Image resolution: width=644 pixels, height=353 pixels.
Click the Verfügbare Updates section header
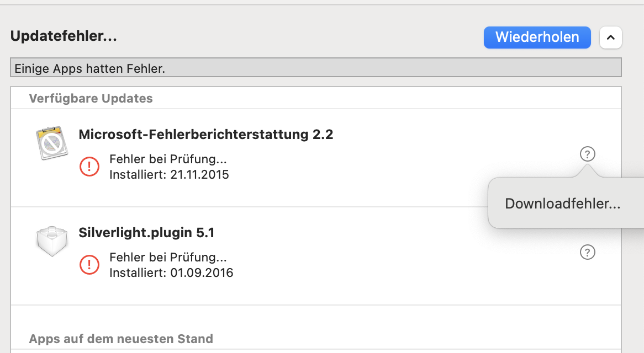[91, 99]
